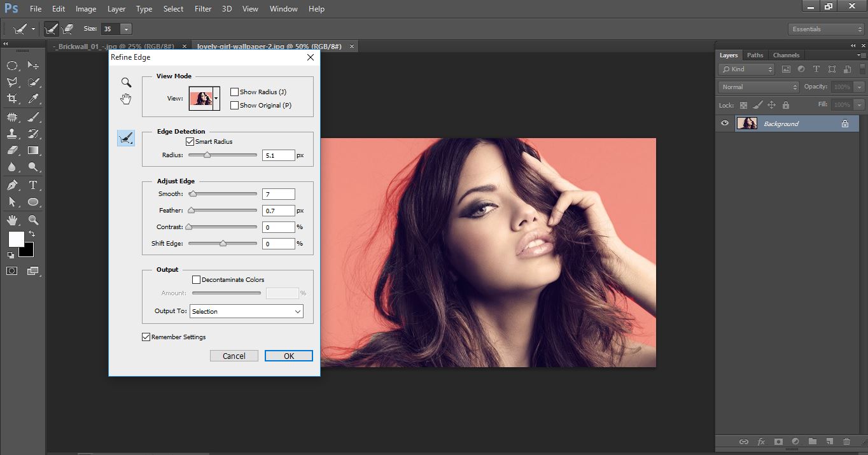Viewport: 868px width, 455px height.
Task: Enable Show Radius in View Mode
Action: 234,91
